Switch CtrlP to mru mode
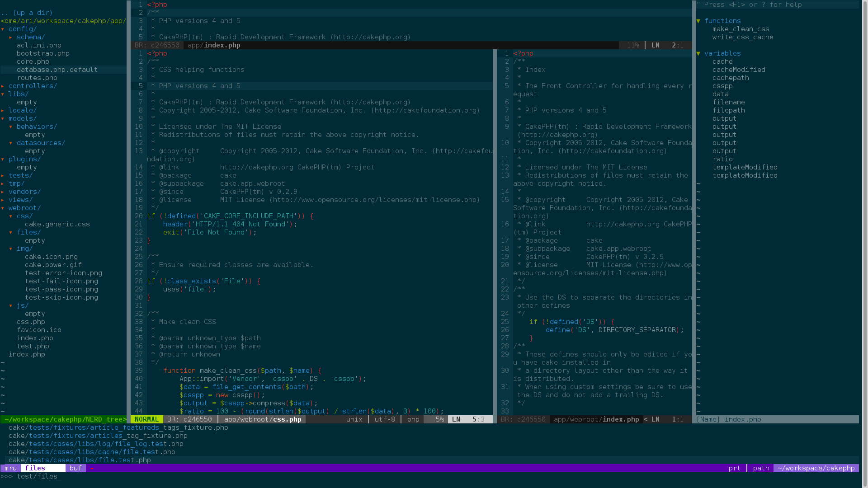This screenshot has width=868, height=488. coord(10,468)
